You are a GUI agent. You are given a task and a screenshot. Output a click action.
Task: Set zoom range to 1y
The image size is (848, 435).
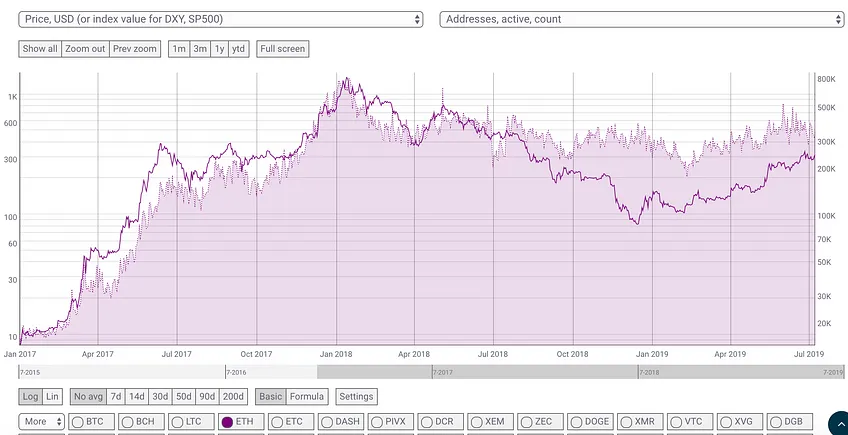point(219,49)
